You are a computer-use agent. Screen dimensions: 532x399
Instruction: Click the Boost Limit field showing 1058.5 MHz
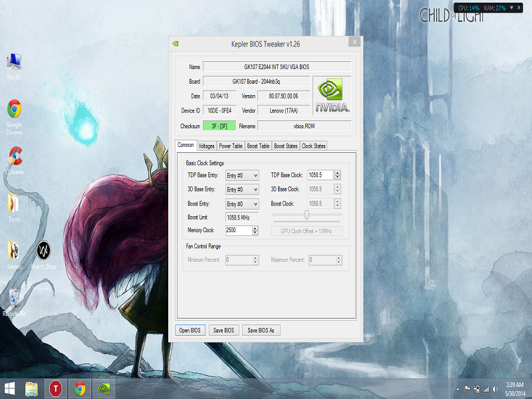pyautogui.click(x=242, y=217)
